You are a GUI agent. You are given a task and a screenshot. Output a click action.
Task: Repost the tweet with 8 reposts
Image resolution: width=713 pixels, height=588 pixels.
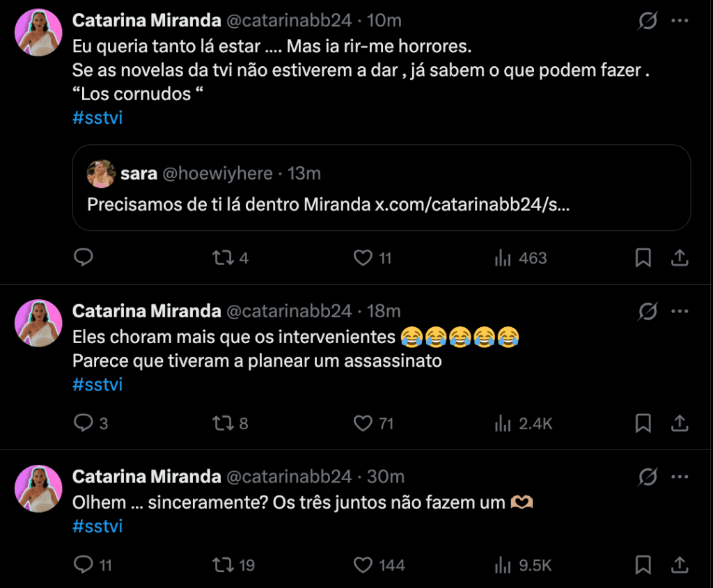(223, 423)
